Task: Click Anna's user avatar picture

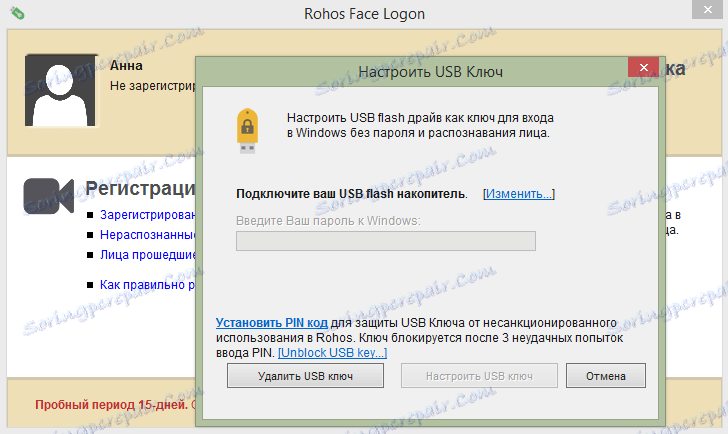Action: click(60, 90)
